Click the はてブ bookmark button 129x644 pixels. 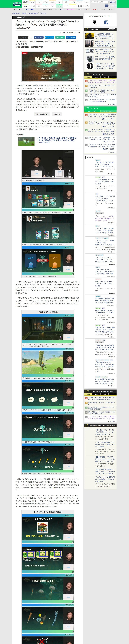coord(49,37)
